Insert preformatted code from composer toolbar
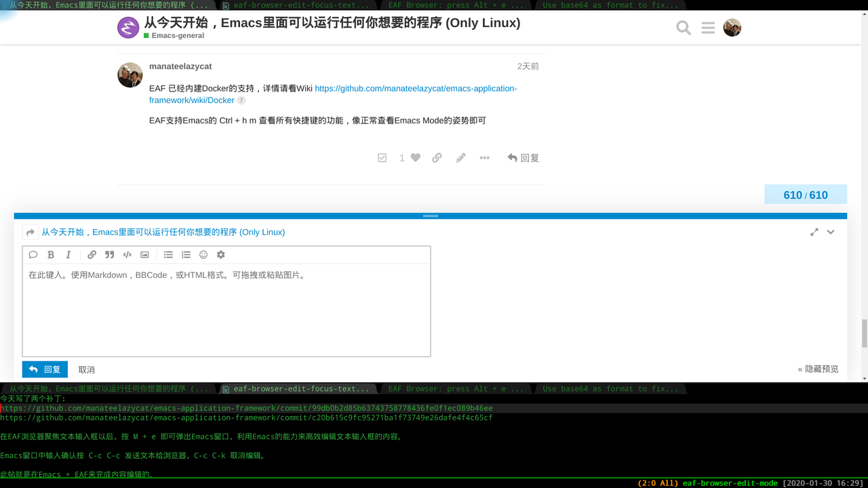The height and width of the screenshot is (488, 868). pyautogui.click(x=127, y=255)
